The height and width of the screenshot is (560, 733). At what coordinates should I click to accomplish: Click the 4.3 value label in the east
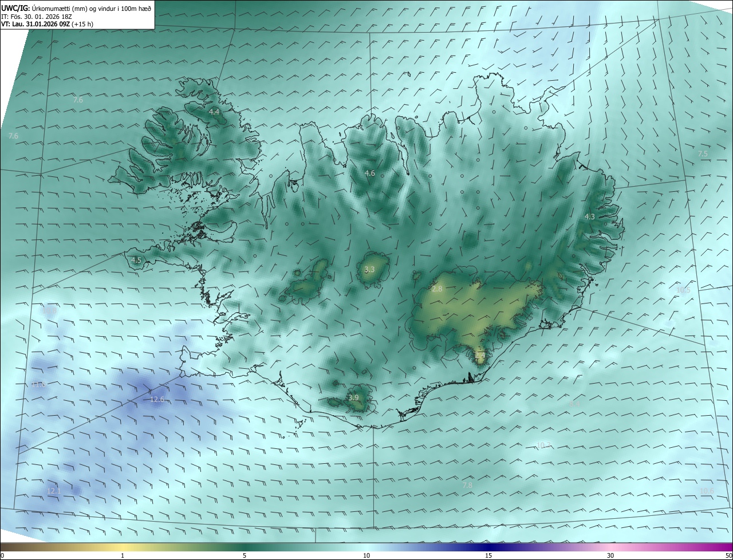click(x=590, y=216)
